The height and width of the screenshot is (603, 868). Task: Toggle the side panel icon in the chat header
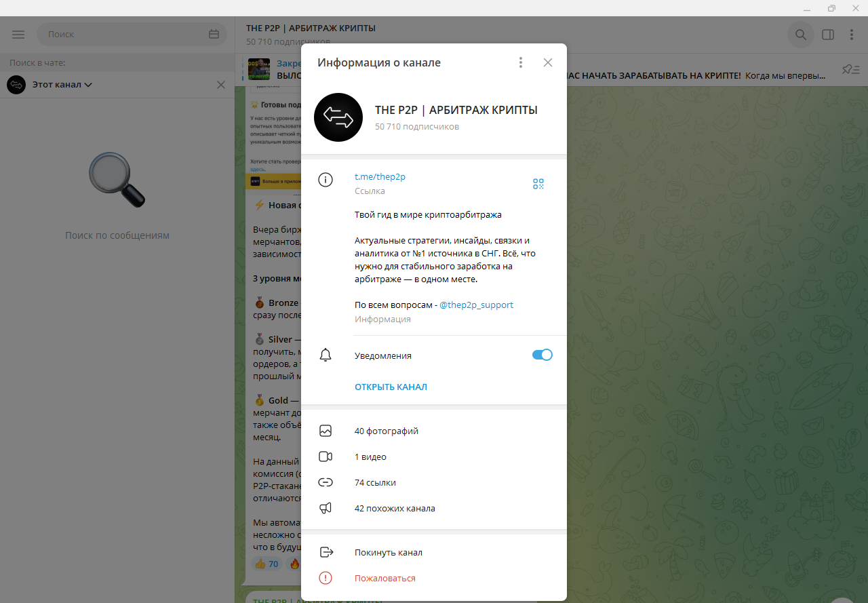tap(827, 35)
